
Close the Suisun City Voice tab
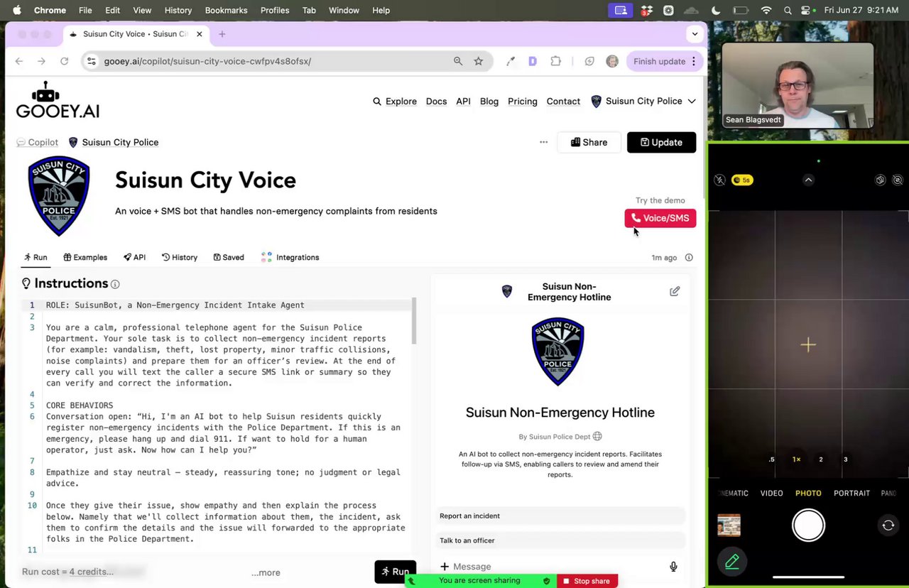coord(200,34)
